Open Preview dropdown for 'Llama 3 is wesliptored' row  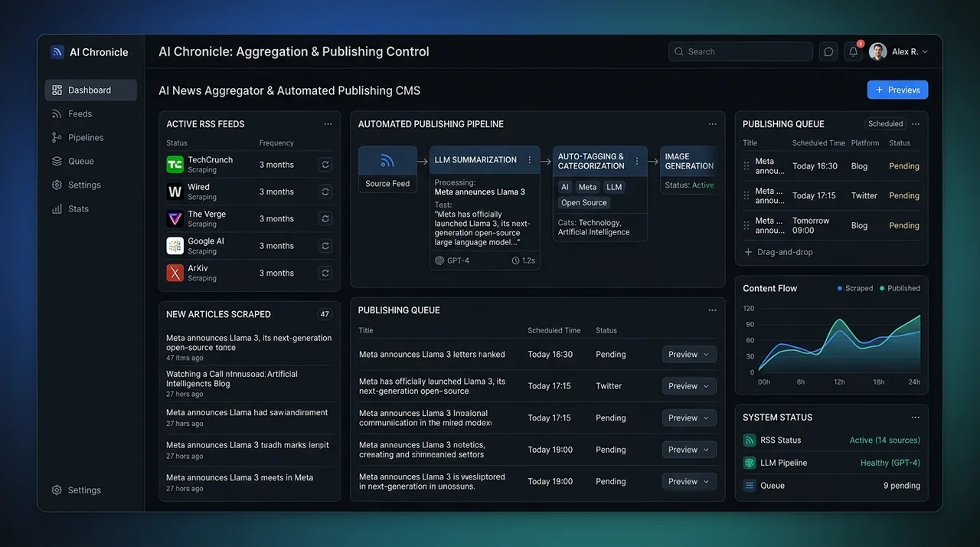coord(689,481)
